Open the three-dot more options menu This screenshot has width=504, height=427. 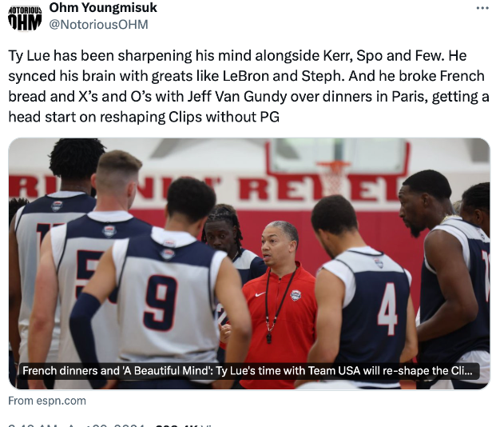click(x=482, y=8)
